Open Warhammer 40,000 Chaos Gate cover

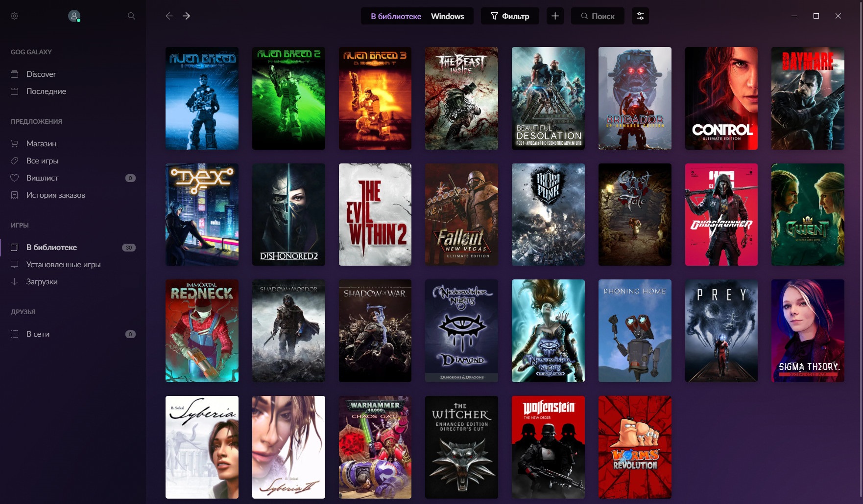click(375, 447)
